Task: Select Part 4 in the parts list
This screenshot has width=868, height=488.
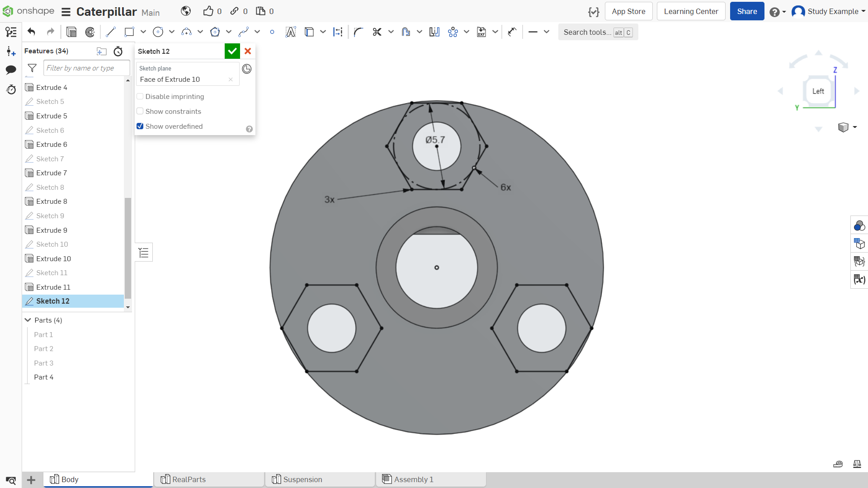Action: click(44, 377)
